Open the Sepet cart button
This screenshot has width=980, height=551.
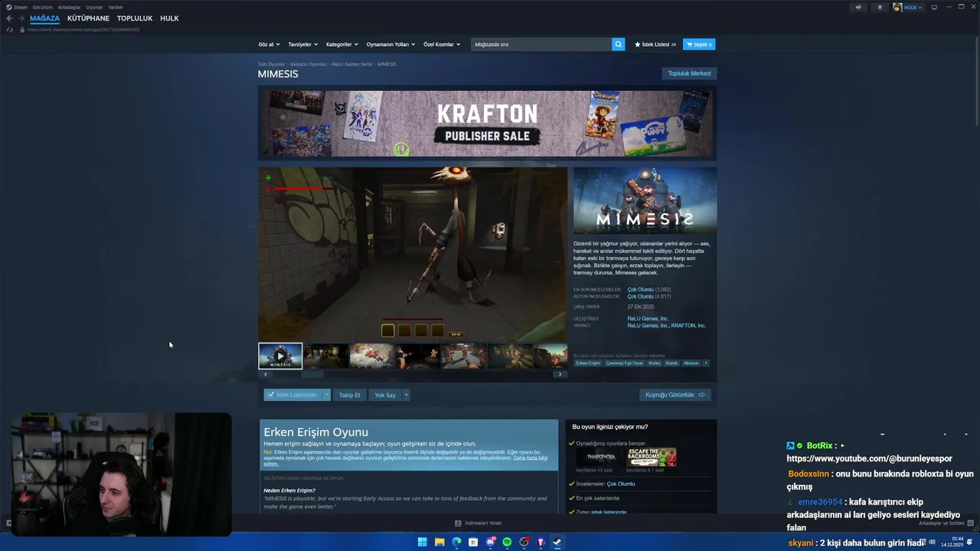(x=699, y=44)
